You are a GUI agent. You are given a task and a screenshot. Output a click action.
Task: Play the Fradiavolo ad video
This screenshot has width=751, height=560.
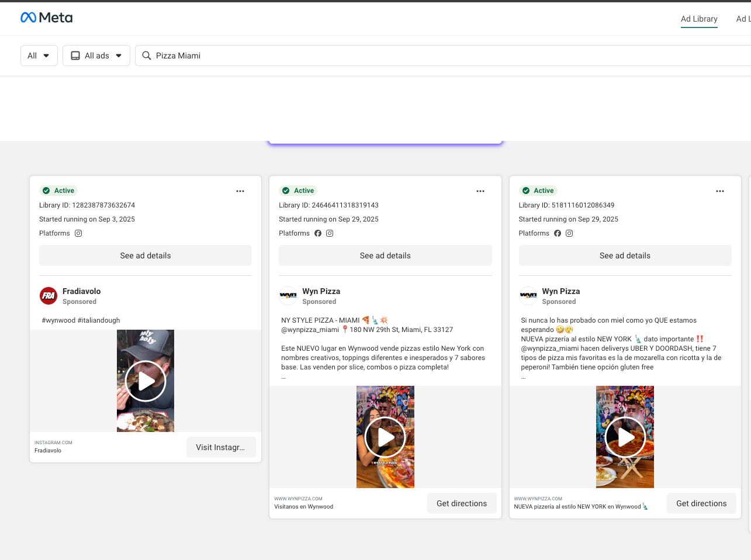pyautogui.click(x=146, y=381)
